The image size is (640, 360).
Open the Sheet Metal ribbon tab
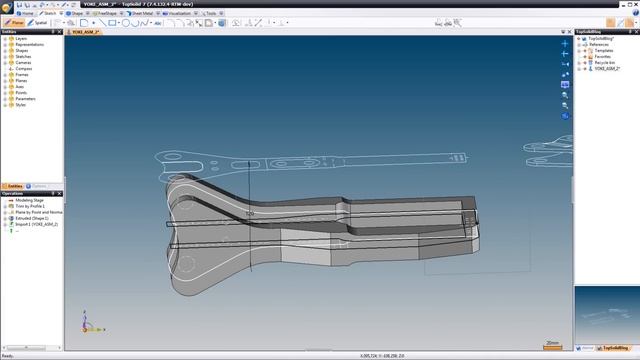pyautogui.click(x=140, y=13)
